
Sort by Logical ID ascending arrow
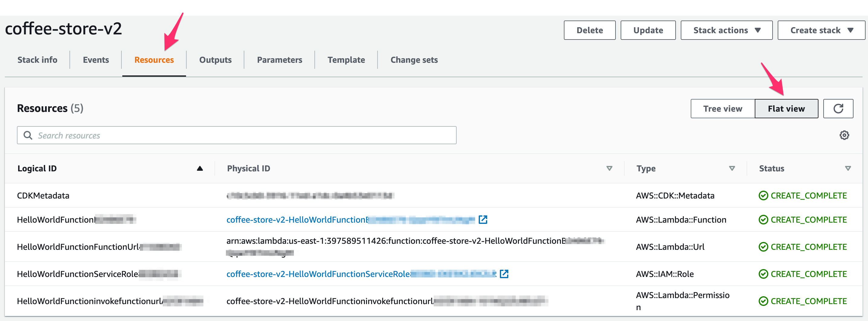(199, 168)
